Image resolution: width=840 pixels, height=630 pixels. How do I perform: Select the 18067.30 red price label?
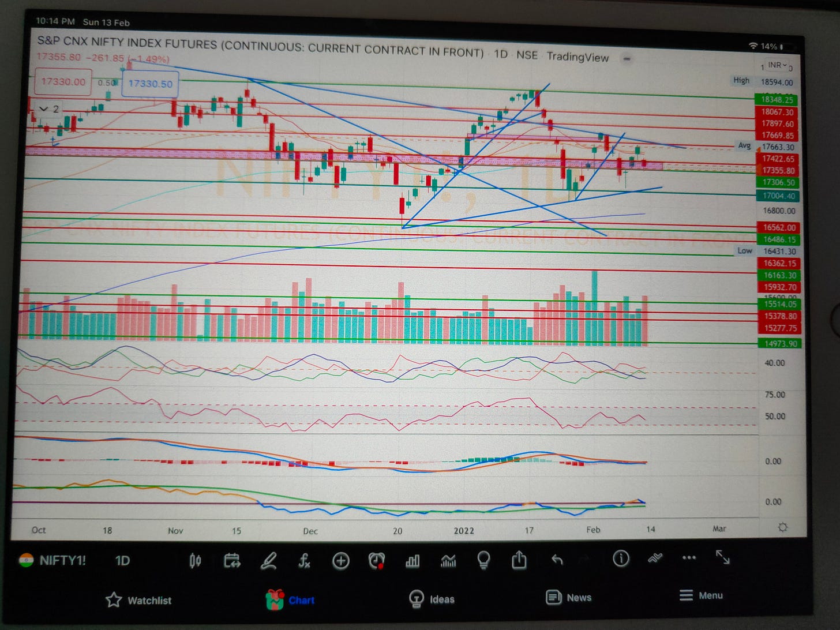pos(777,112)
